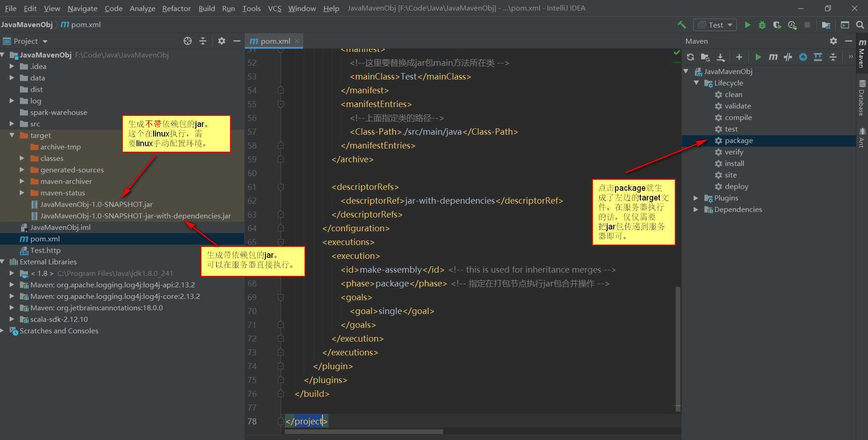The height and width of the screenshot is (440, 868).
Task: Select JavaMavenObj-1.0-SNAPSHOT.jar file
Action: point(96,204)
